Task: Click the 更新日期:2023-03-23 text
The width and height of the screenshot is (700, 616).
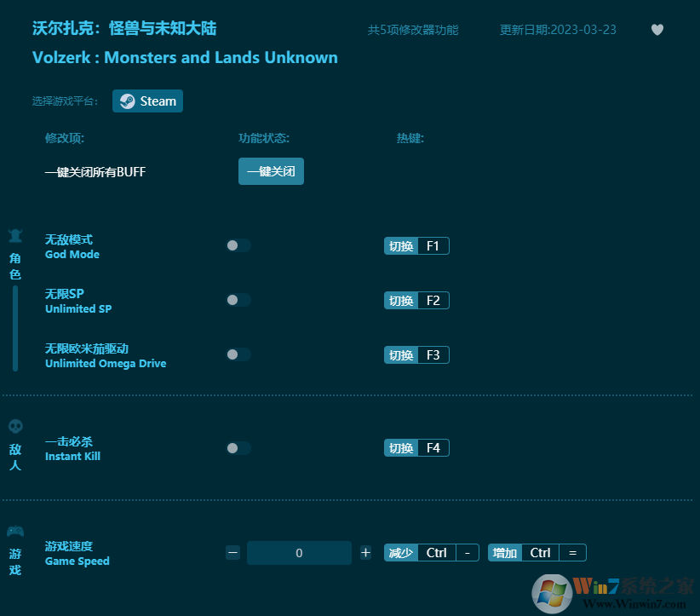Action: 558,30
